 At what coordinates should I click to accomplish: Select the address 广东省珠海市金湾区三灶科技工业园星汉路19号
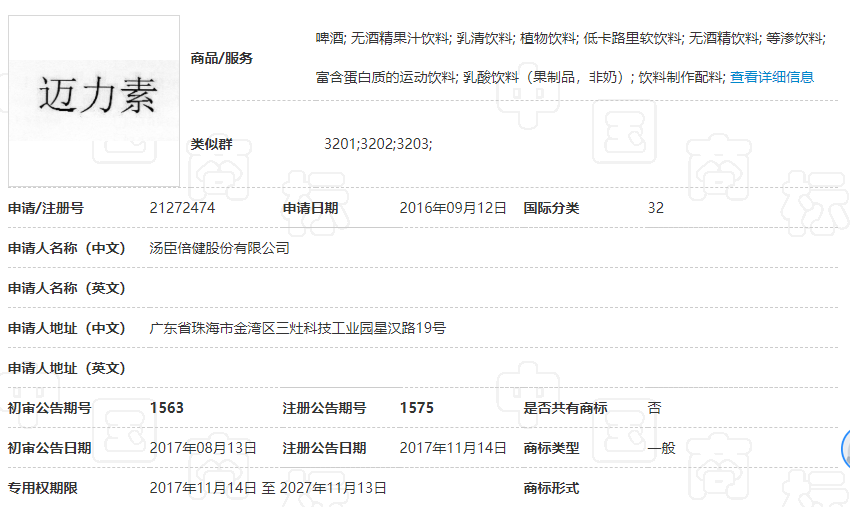pyautogui.click(x=298, y=328)
